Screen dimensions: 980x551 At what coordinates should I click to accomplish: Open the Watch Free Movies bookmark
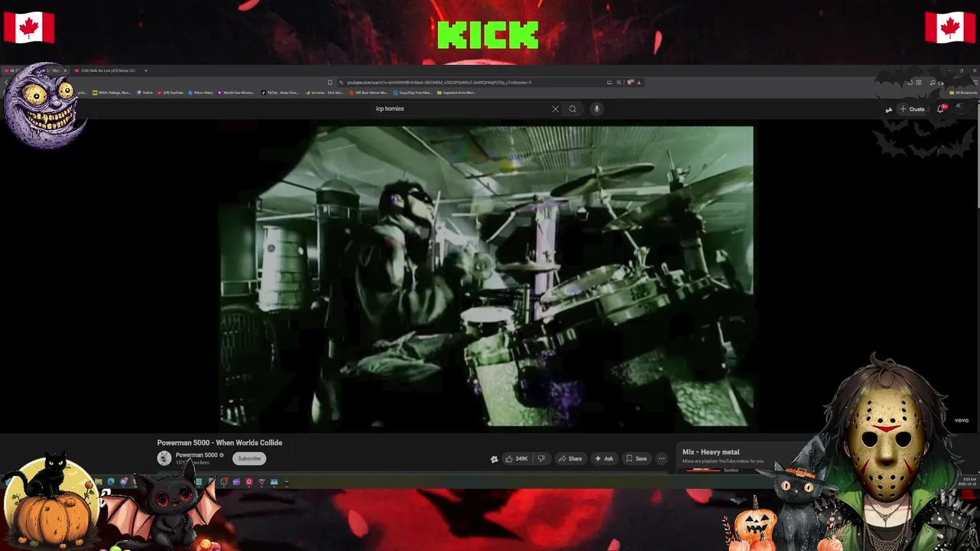pos(237,93)
